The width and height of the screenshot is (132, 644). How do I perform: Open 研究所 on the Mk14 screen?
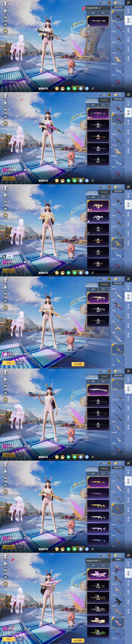pos(9,547)
